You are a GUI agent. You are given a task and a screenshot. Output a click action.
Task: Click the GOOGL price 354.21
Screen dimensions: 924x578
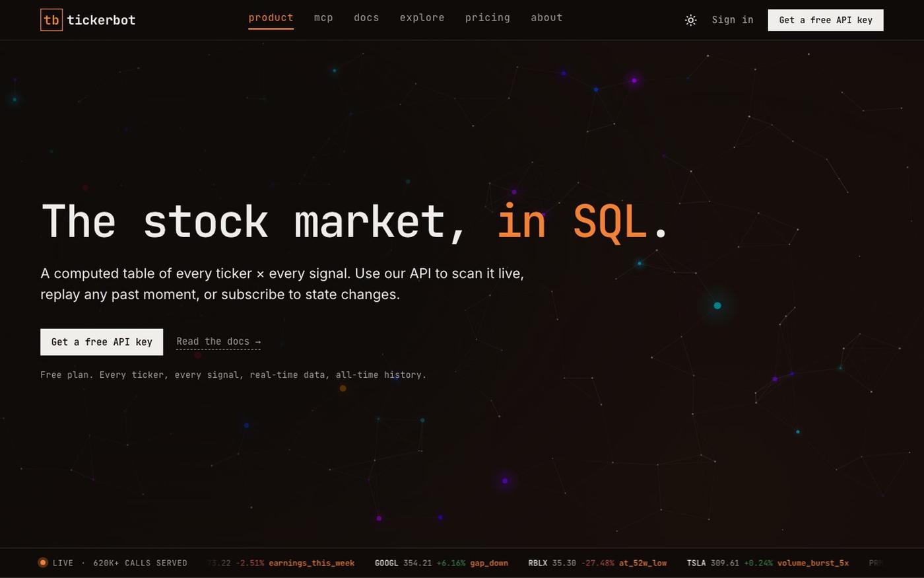click(417, 563)
